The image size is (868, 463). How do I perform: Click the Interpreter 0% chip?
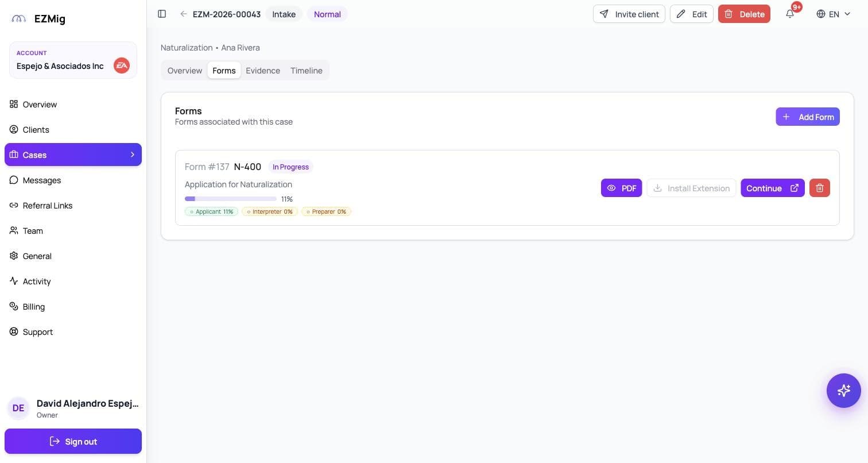[x=270, y=211]
